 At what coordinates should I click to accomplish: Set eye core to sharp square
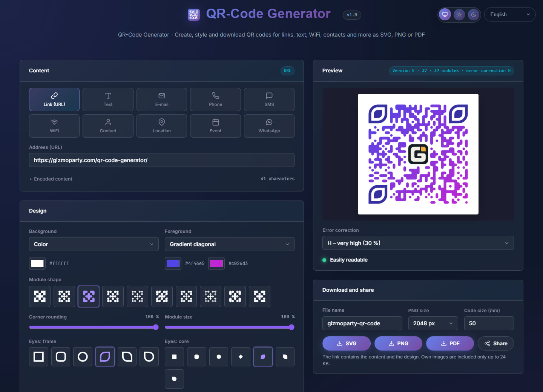coord(174,357)
